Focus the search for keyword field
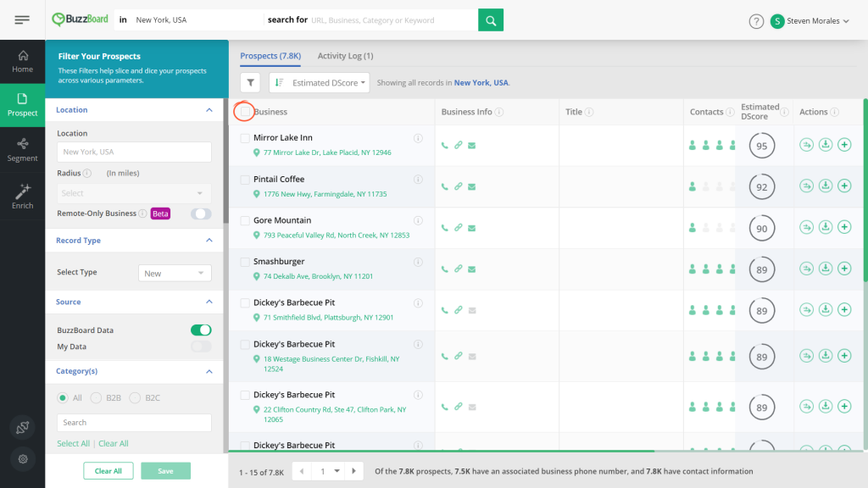Viewport: 868px width, 488px height. point(393,20)
